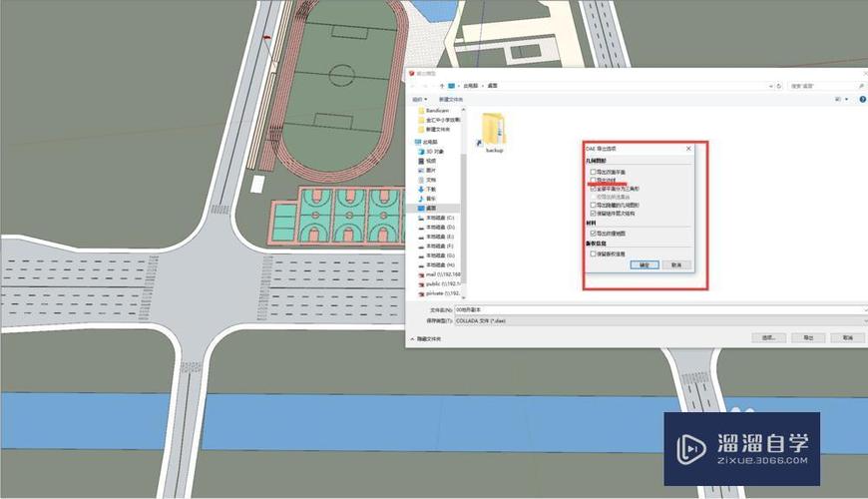Click the 取消 button of save dialog
Screen dimensions: 868x499
click(847, 337)
